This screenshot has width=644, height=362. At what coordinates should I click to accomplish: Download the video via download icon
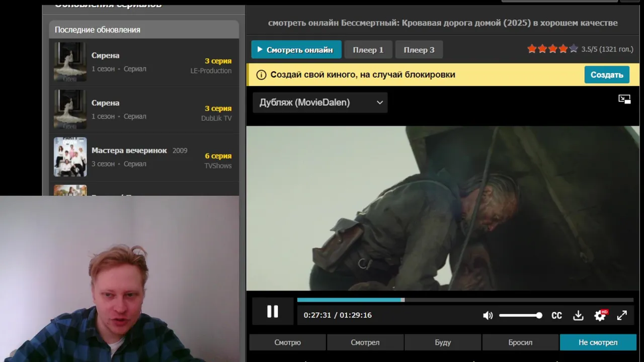pyautogui.click(x=578, y=315)
